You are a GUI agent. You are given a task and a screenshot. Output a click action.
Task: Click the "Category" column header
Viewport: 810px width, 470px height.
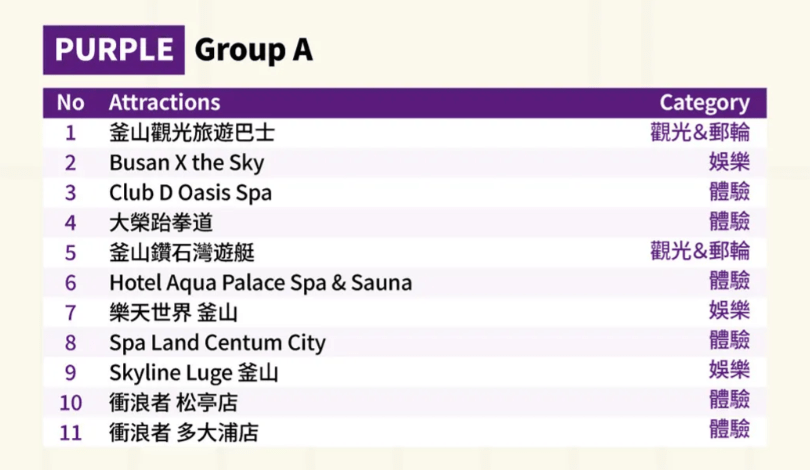click(704, 102)
